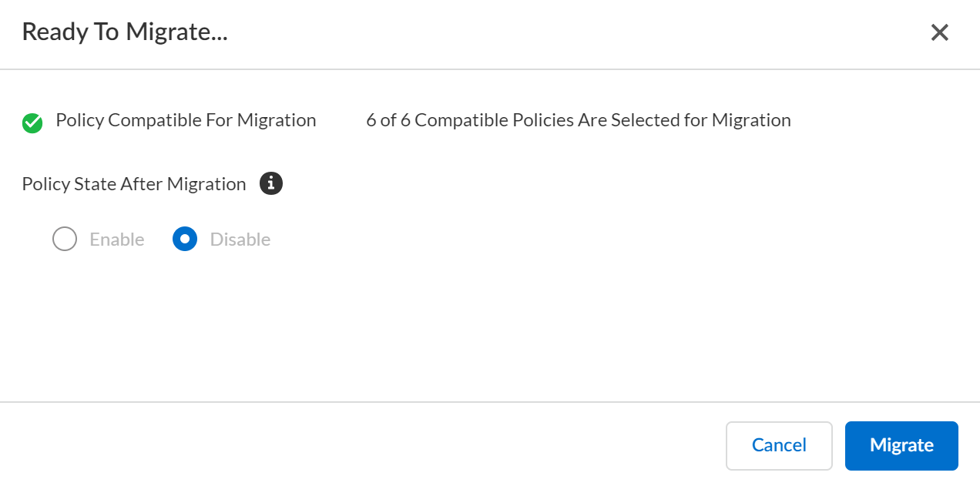This screenshot has width=980, height=486.
Task: Click the green compatibility checkmark icon
Action: 32,122
